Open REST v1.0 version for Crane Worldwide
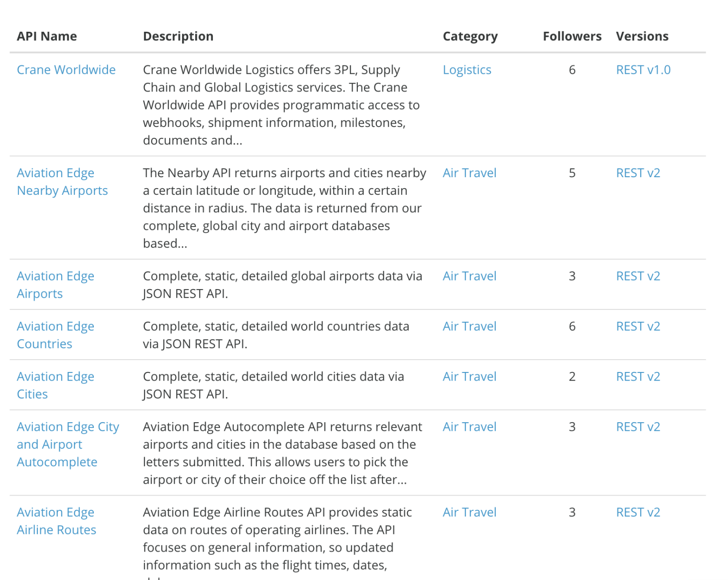The width and height of the screenshot is (728, 580). [643, 70]
